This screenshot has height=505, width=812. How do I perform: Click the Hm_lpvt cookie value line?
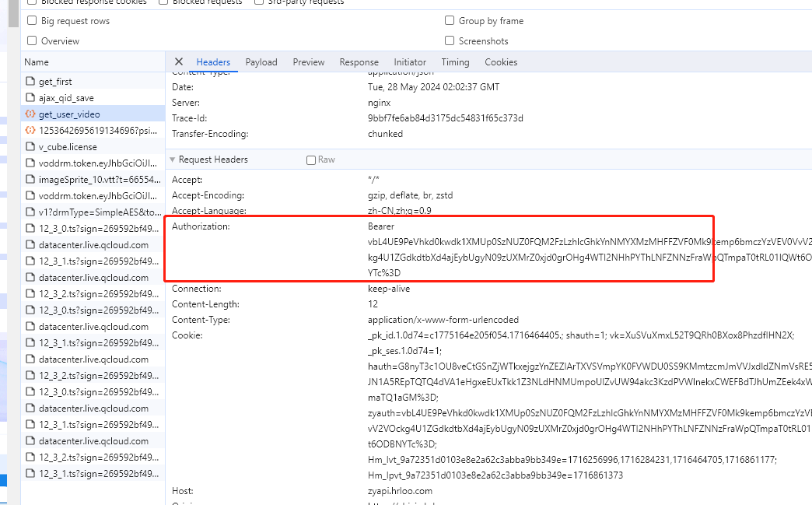pos(495,475)
